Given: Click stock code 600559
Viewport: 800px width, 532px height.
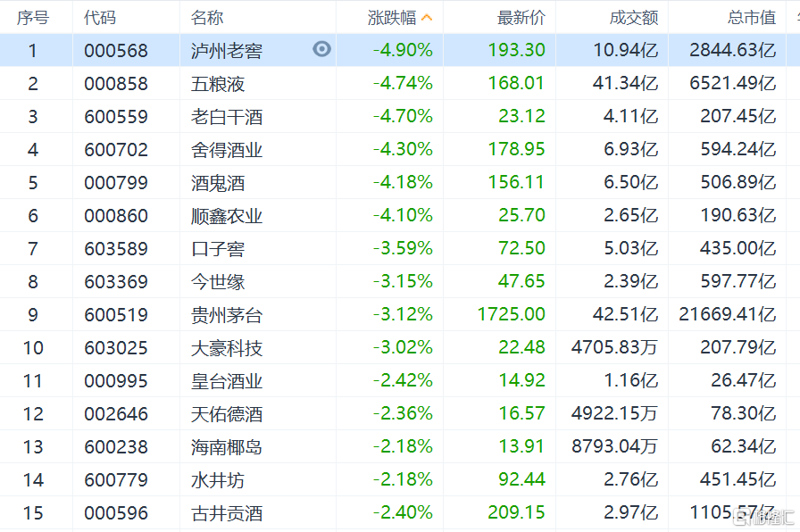Looking at the screenshot, I should coord(116,117).
